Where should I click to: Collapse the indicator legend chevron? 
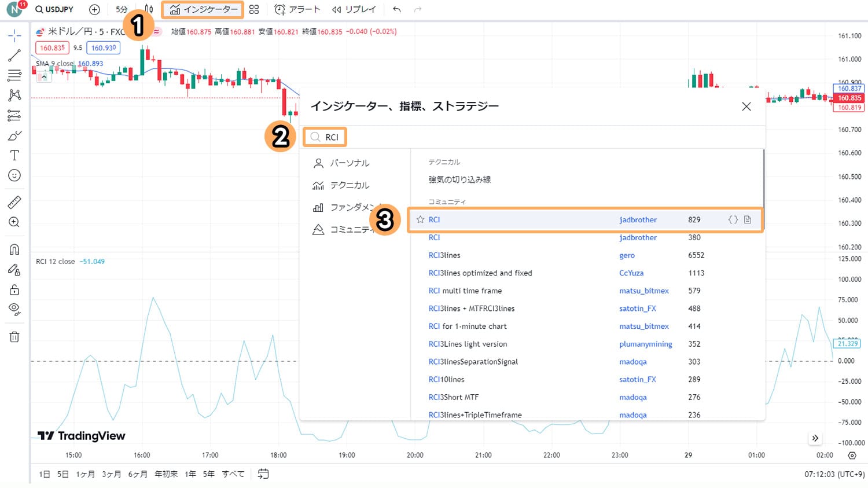[44, 76]
